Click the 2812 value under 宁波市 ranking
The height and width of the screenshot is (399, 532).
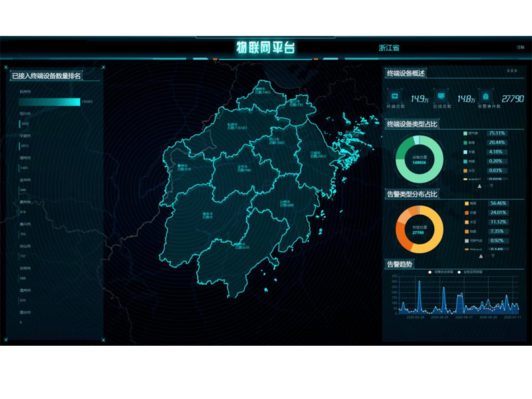point(25,146)
